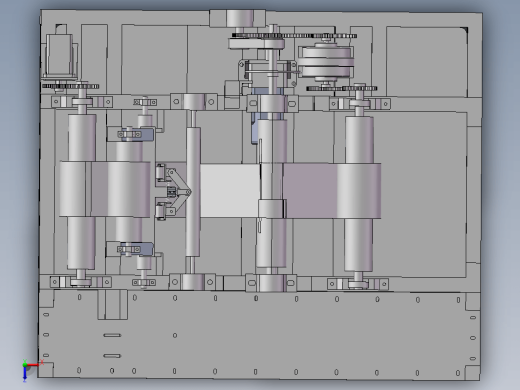
Task: Select the long toothed gear at the top
Action: (x=294, y=36)
